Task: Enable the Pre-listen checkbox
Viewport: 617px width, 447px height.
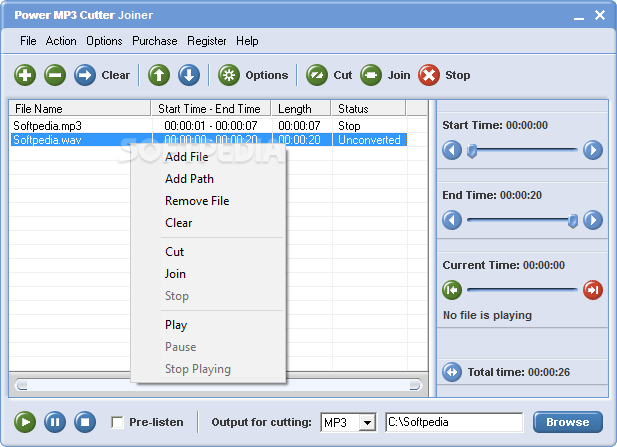Action: [117, 422]
